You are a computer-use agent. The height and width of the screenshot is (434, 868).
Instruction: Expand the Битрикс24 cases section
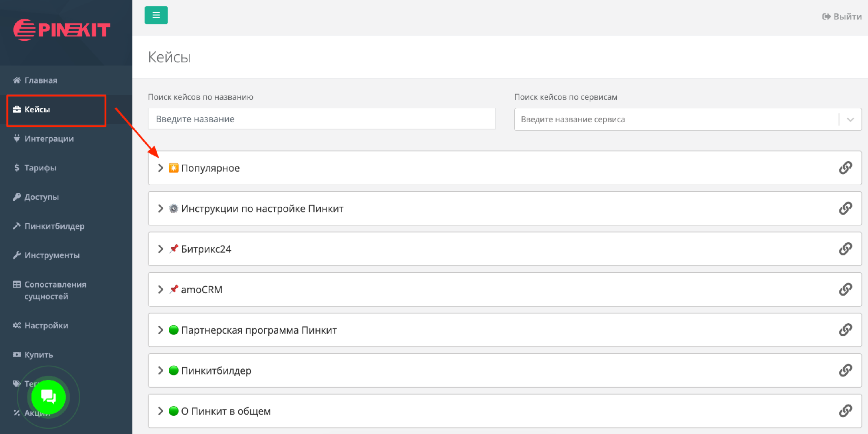click(161, 249)
